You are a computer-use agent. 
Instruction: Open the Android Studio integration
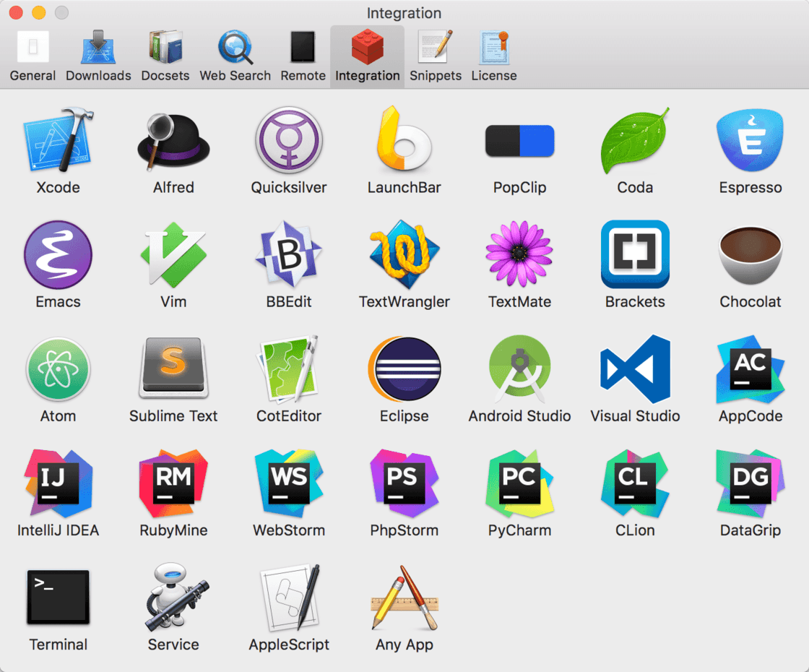click(x=519, y=369)
